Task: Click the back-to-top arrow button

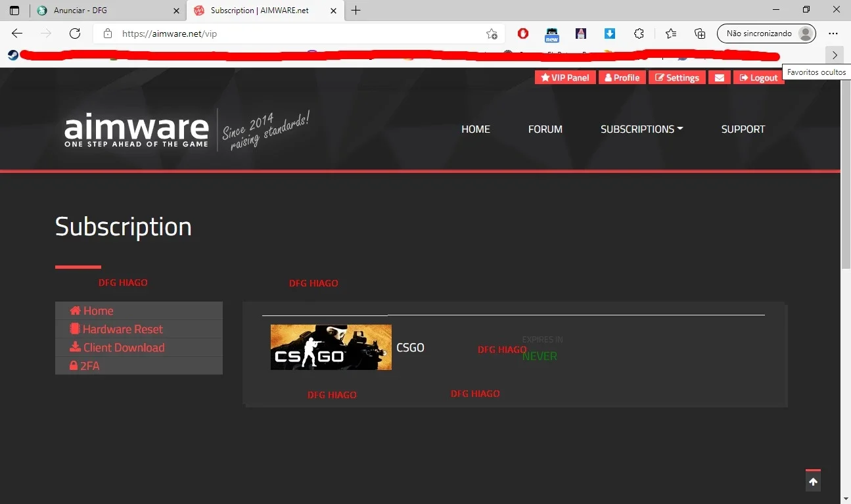Action: (813, 481)
